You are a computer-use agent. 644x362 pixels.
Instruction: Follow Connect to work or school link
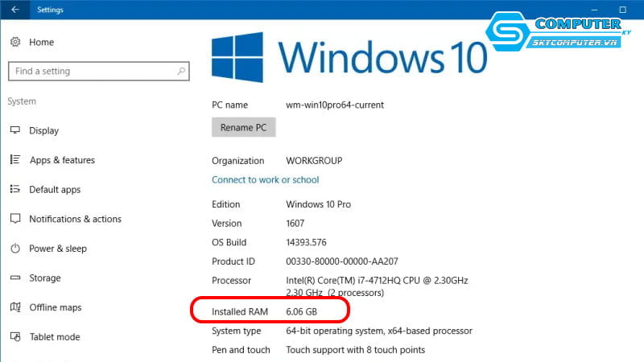click(266, 179)
